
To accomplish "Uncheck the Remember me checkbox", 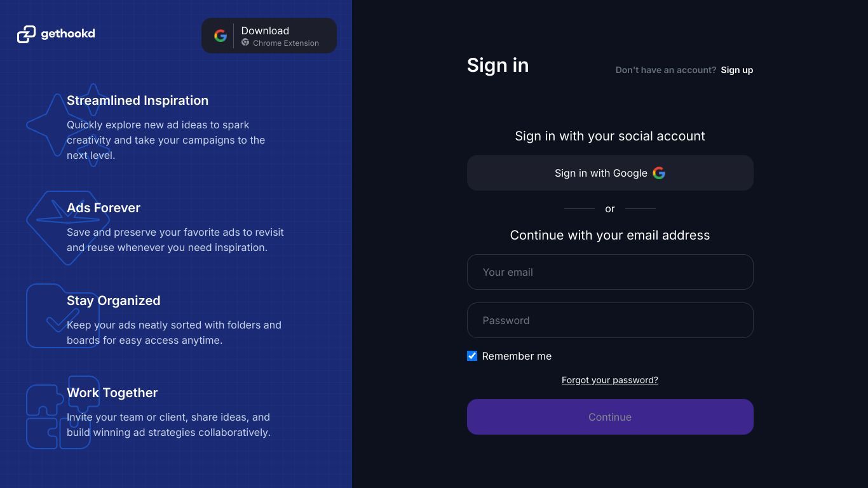I will (x=472, y=356).
